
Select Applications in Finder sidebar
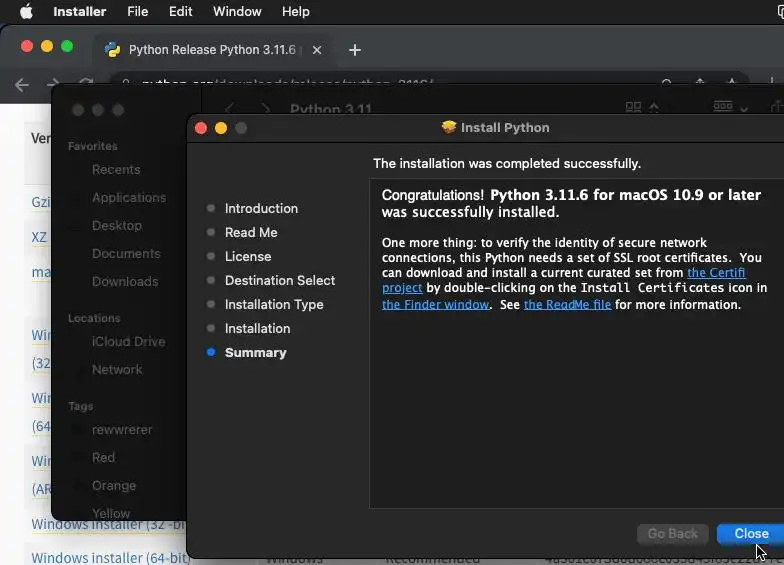point(129,198)
